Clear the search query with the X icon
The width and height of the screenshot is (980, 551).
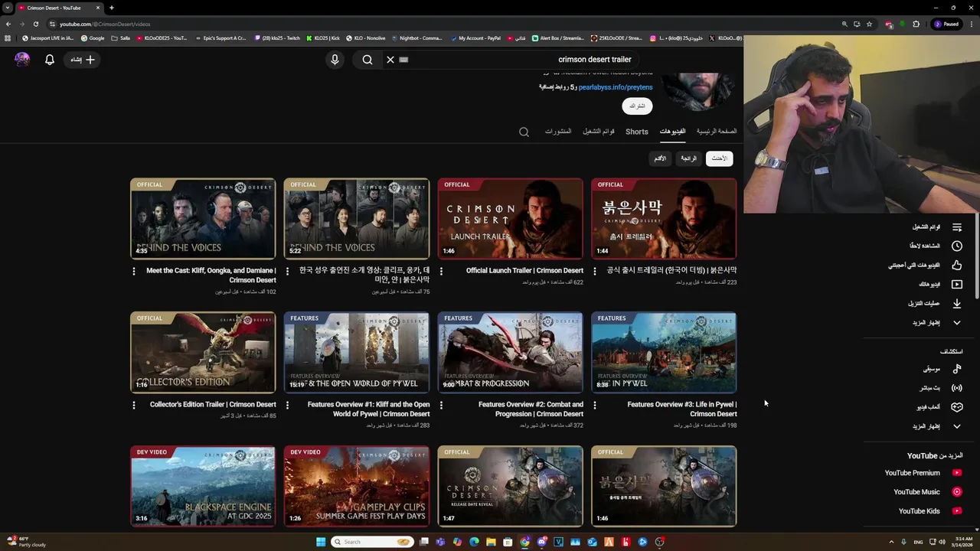[x=390, y=59]
